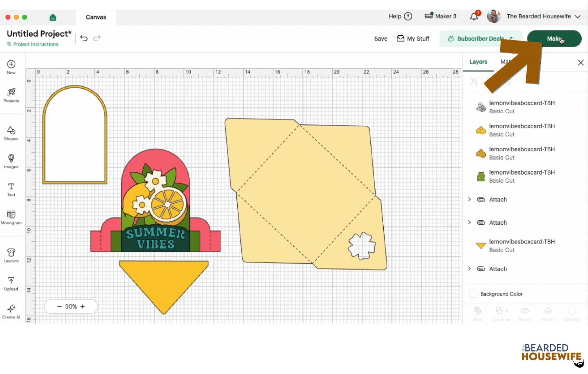The height and width of the screenshot is (374, 588).
Task: Select the Text tool
Action: pyautogui.click(x=11, y=190)
